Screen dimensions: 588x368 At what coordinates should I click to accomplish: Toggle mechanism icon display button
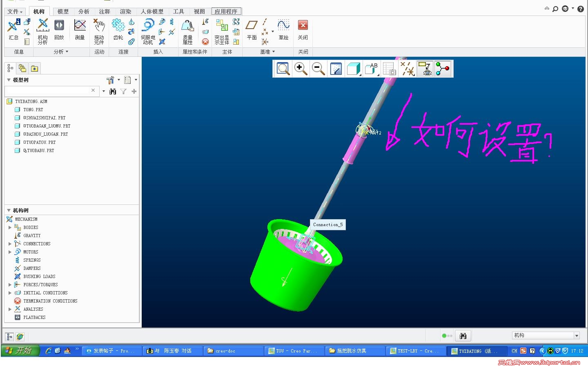(443, 69)
